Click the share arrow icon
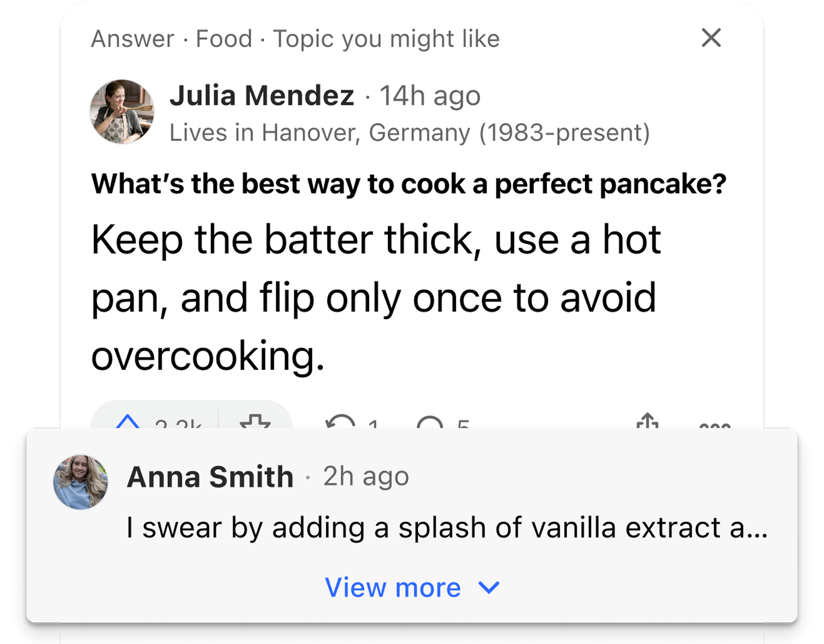Viewport: 824px width, 644px height. coord(648,420)
